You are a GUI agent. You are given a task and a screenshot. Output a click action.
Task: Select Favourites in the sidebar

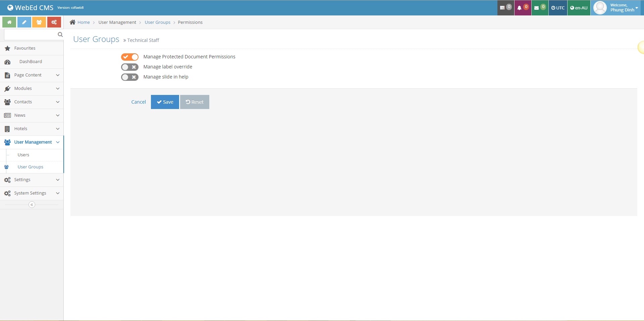point(25,48)
